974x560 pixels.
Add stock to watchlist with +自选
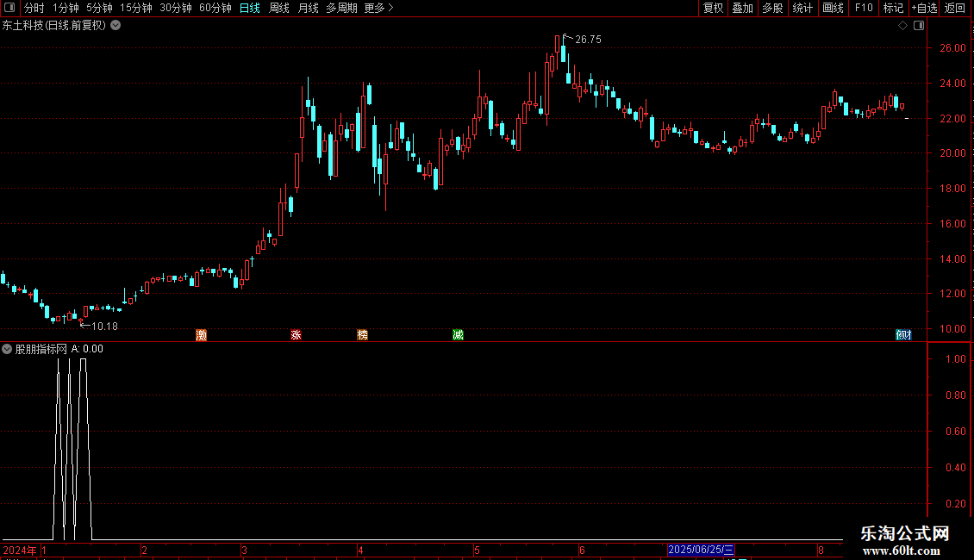(924, 8)
